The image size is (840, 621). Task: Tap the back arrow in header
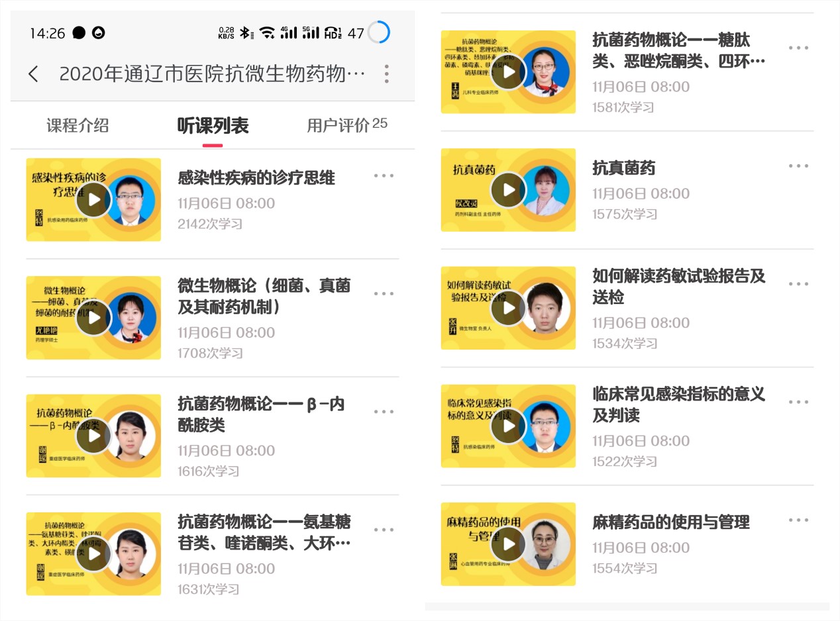(x=33, y=73)
